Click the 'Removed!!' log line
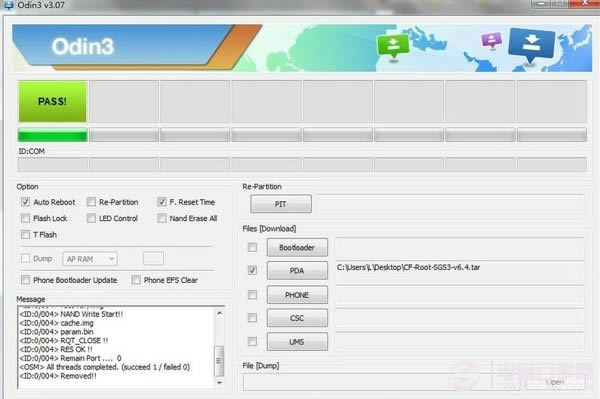Viewport: 600px width, 399px height. pos(58,376)
